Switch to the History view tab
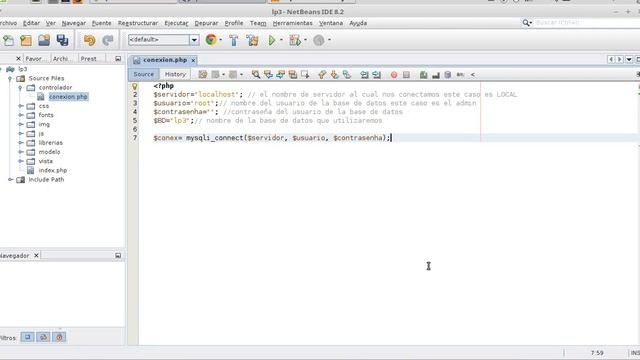Viewport: 640px width, 360px height. [x=175, y=74]
